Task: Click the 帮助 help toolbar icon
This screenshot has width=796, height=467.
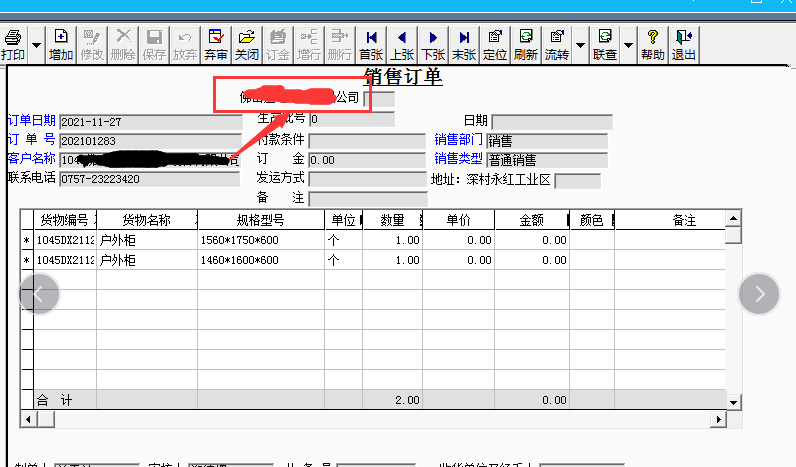Action: click(x=653, y=45)
